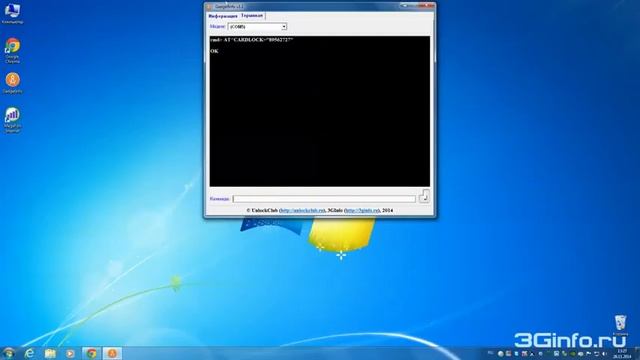The width and height of the screenshot is (640, 360).
Task: Minimize the modem terminal window
Action: pos(404,6)
